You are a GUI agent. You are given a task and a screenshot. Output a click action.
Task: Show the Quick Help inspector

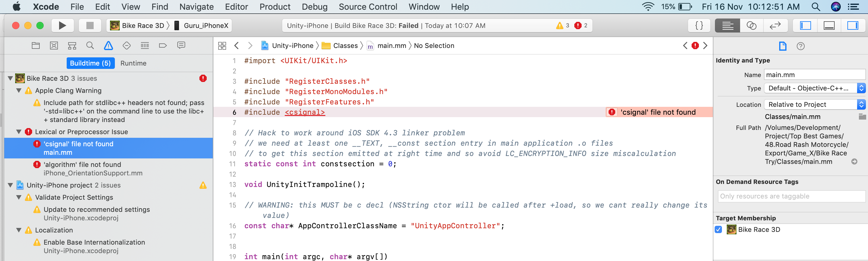click(x=801, y=46)
